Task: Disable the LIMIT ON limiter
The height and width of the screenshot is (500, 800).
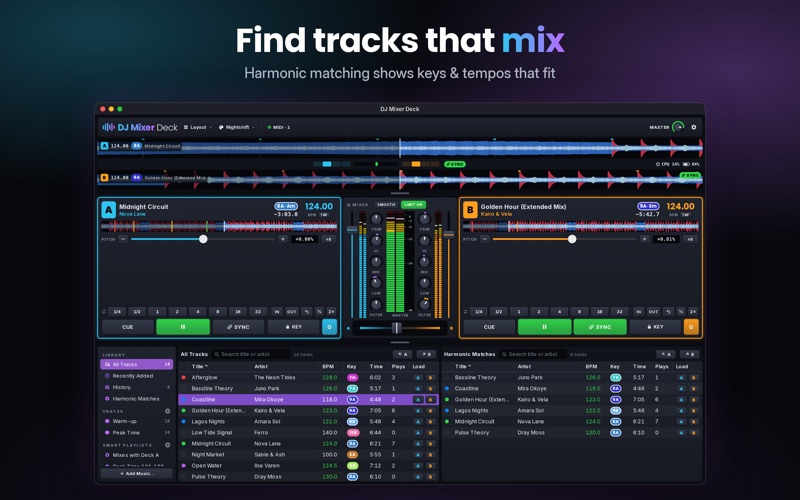Action: tap(413, 205)
